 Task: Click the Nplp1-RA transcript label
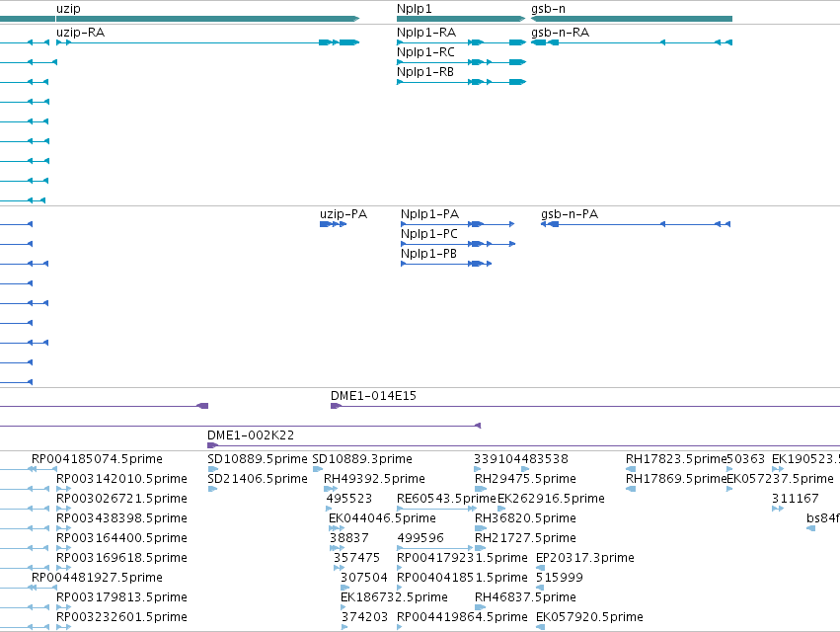point(426,33)
